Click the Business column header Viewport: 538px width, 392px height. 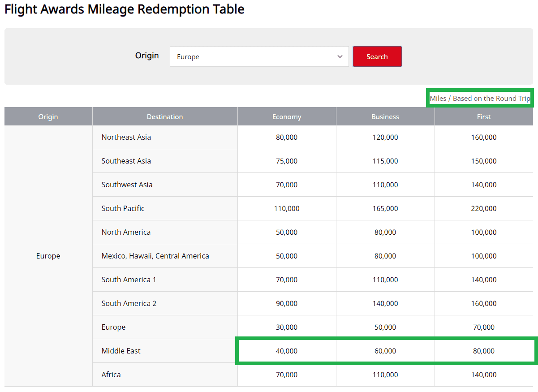point(385,116)
